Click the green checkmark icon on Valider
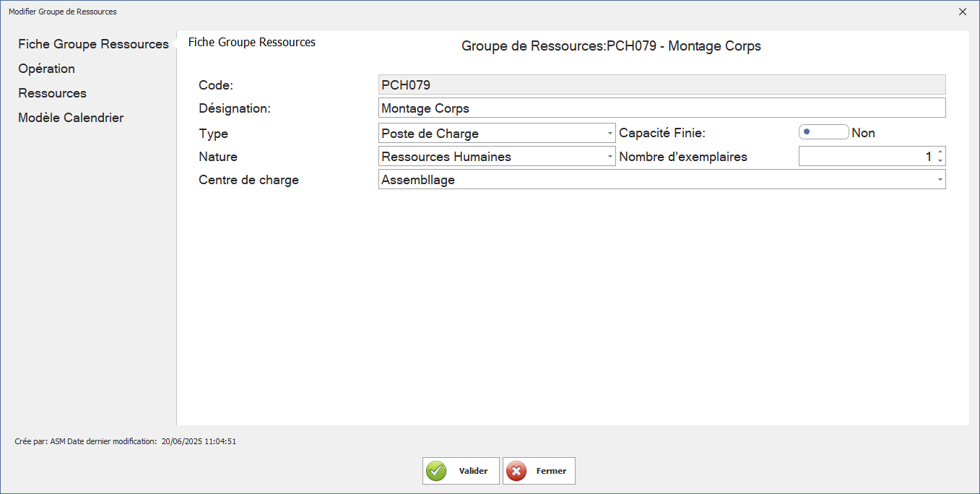Image resolution: width=980 pixels, height=494 pixels. 436,471
